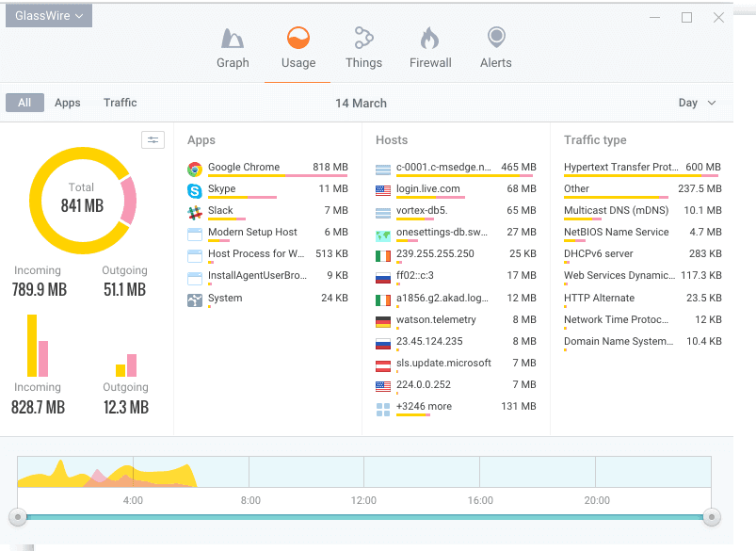Click the onesettings-db.sw... world map icon

coord(383,235)
